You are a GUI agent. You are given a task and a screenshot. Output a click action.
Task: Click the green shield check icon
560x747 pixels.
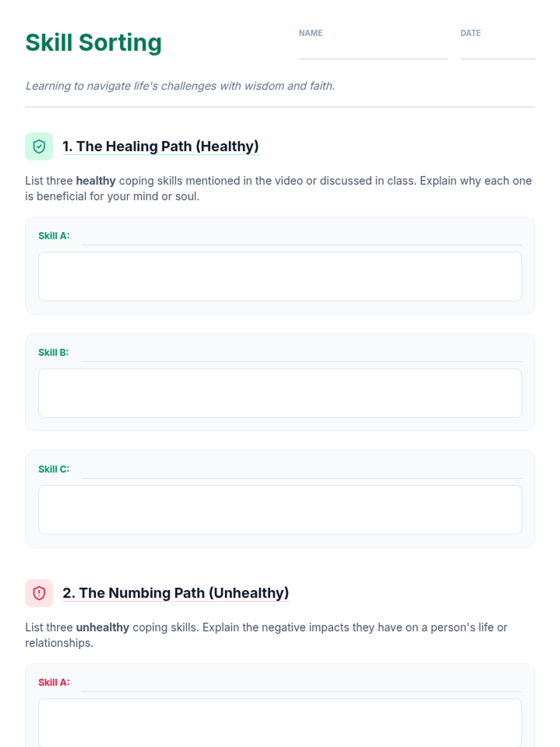(x=39, y=147)
